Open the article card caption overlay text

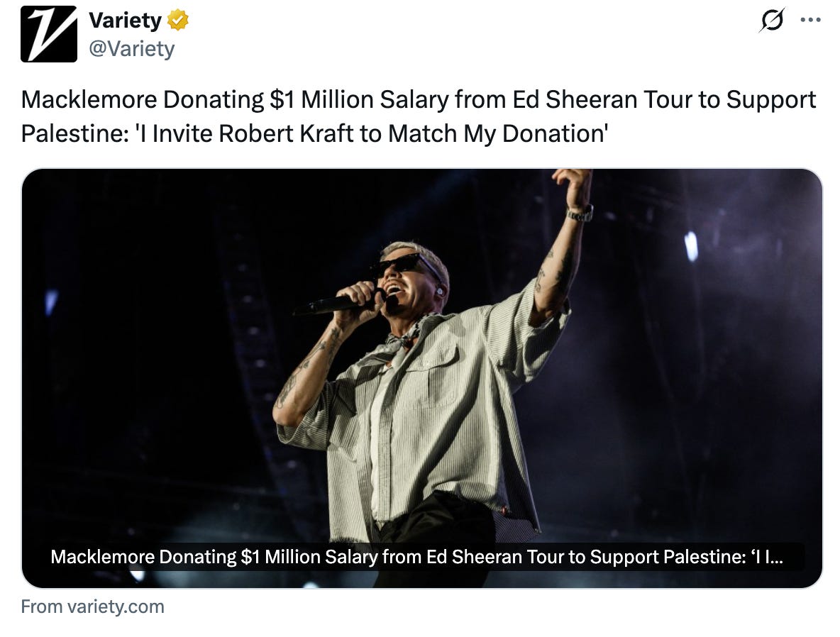pyautogui.click(x=416, y=557)
